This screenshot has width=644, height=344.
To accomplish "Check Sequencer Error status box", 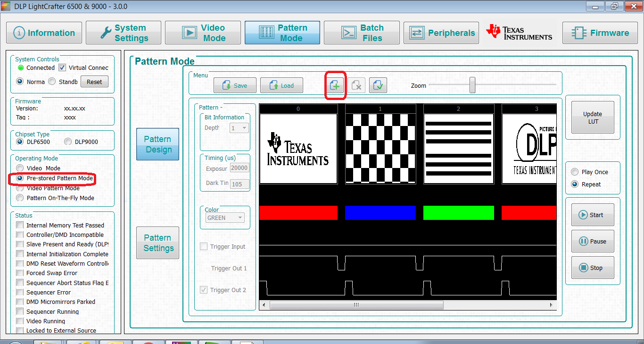I will tap(20, 292).
